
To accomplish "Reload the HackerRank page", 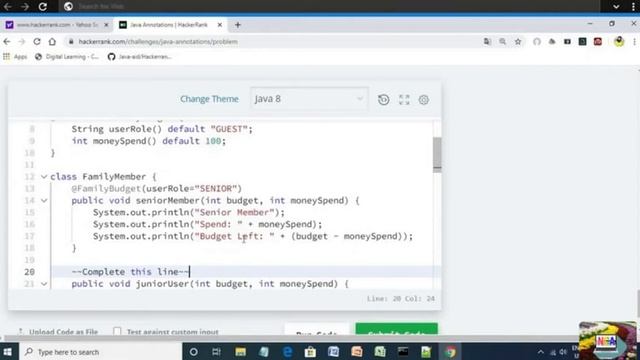I will (37, 42).
